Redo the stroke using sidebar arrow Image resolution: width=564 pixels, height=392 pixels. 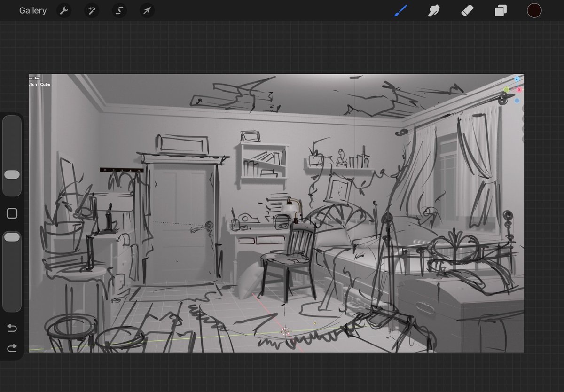(12, 348)
